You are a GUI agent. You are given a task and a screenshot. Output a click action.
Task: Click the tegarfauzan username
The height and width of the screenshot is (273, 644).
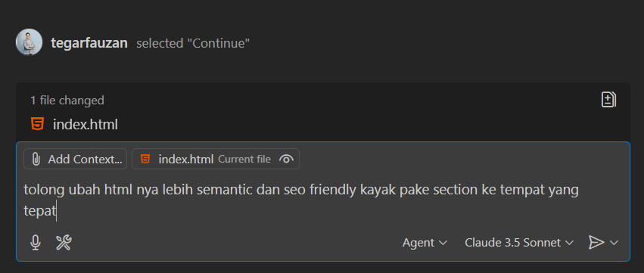coord(89,42)
